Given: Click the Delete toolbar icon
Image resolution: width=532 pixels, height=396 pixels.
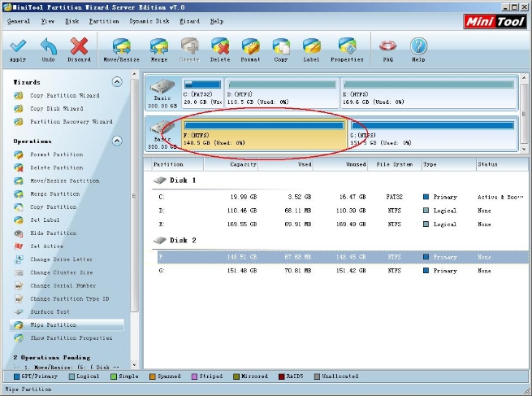Looking at the screenshot, I should (x=220, y=46).
